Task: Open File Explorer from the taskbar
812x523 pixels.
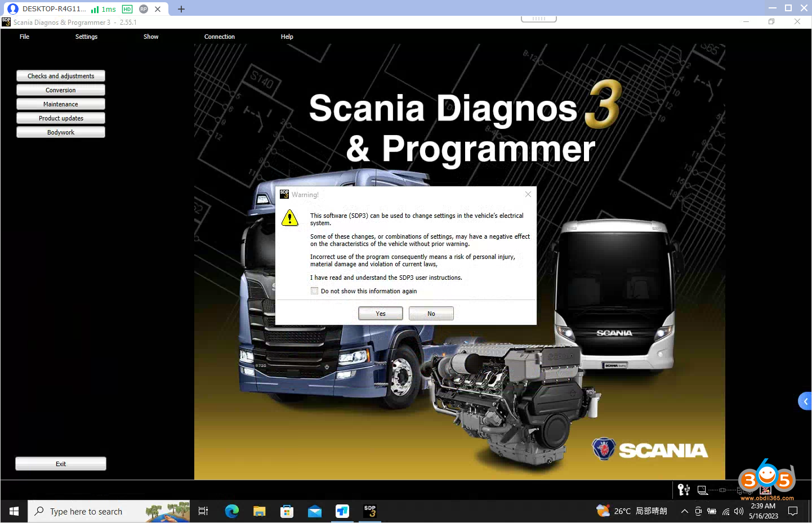Action: pyautogui.click(x=259, y=511)
